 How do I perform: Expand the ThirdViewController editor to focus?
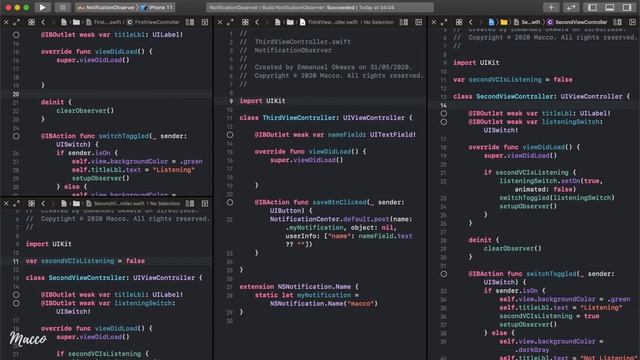230,22
